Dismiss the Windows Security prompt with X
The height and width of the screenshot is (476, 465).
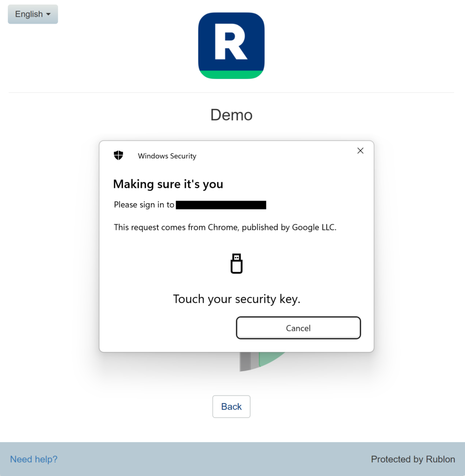(x=360, y=150)
